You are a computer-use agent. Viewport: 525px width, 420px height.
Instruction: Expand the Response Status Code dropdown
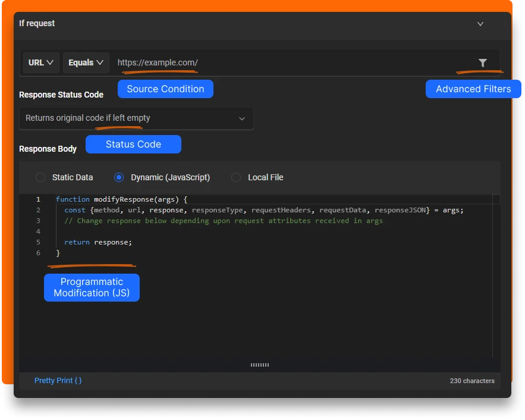(x=136, y=118)
